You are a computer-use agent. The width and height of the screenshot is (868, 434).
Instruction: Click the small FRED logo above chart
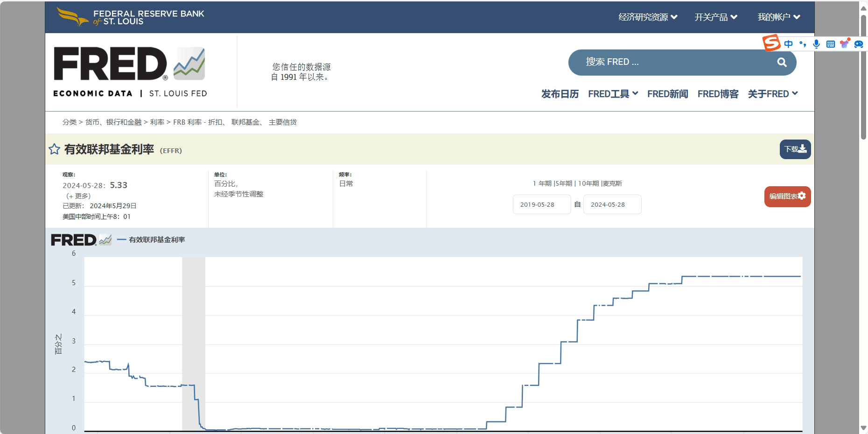coord(81,240)
